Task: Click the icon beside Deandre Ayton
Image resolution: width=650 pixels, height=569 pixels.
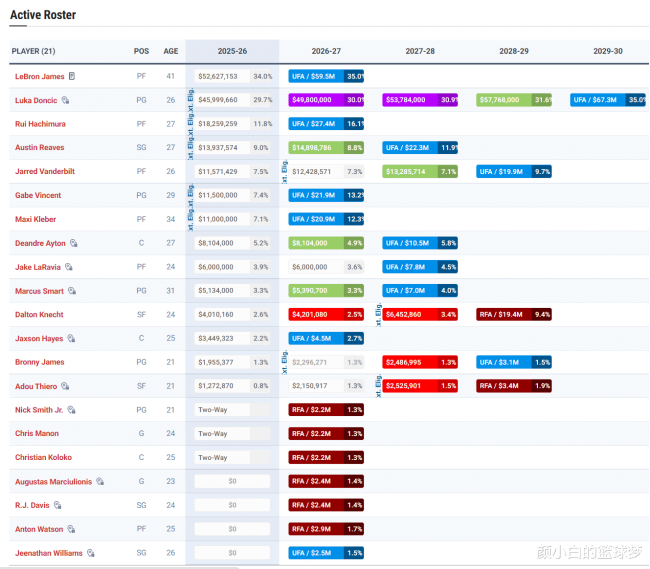Action: click(74, 243)
